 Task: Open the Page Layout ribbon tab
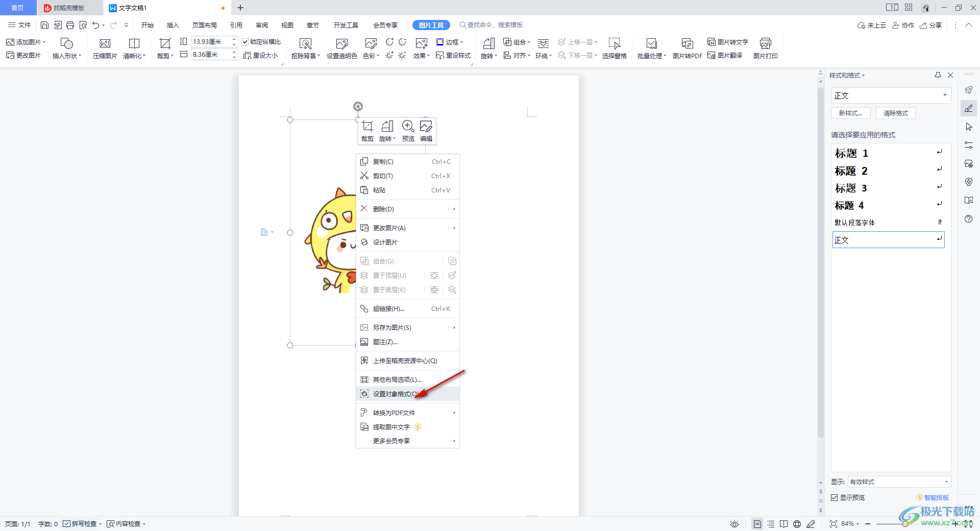pyautogui.click(x=204, y=25)
